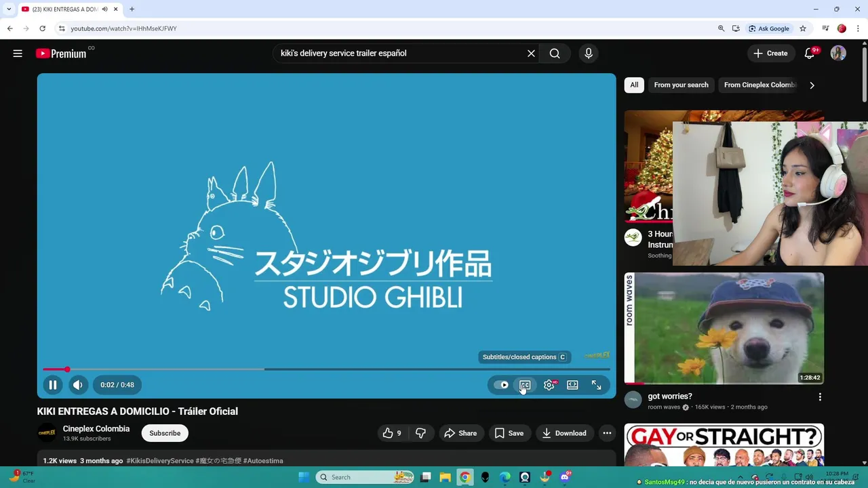Select the From your search chip

coord(681,85)
